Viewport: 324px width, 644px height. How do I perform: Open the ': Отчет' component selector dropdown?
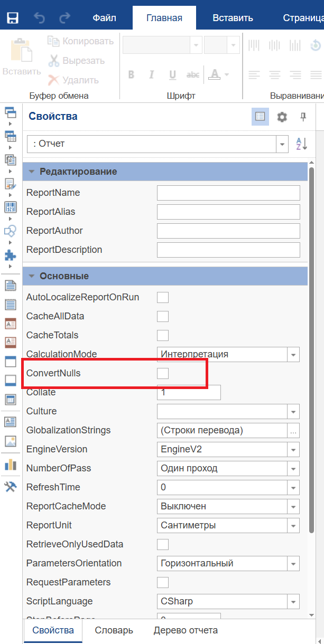[283, 144]
